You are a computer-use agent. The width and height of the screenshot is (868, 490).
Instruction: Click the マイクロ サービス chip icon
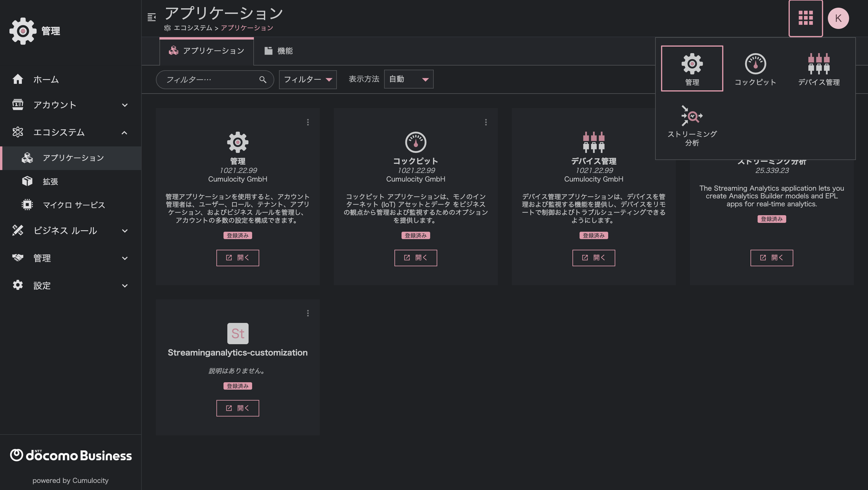click(x=27, y=205)
